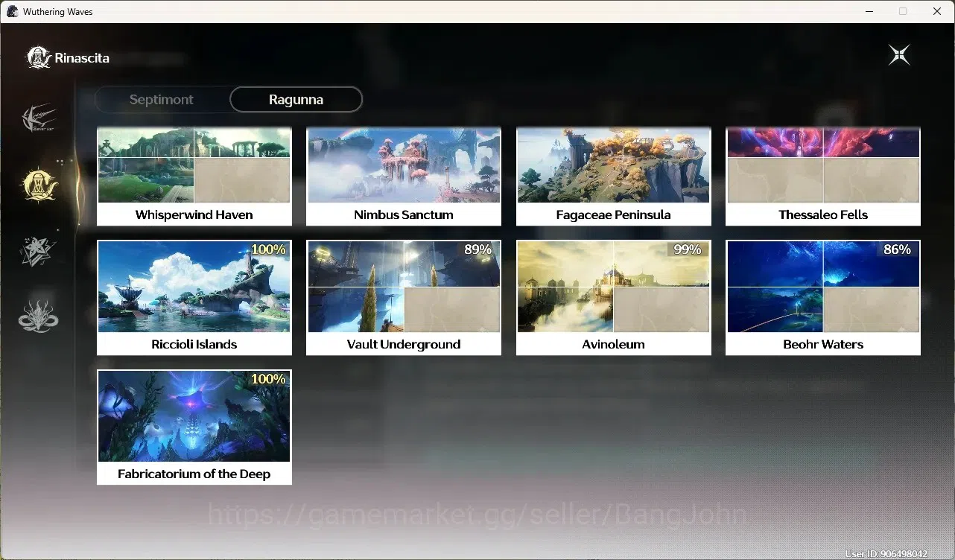Close the map panel with the X-shaped star icon
Viewport: 955px width, 560px height.
[899, 55]
